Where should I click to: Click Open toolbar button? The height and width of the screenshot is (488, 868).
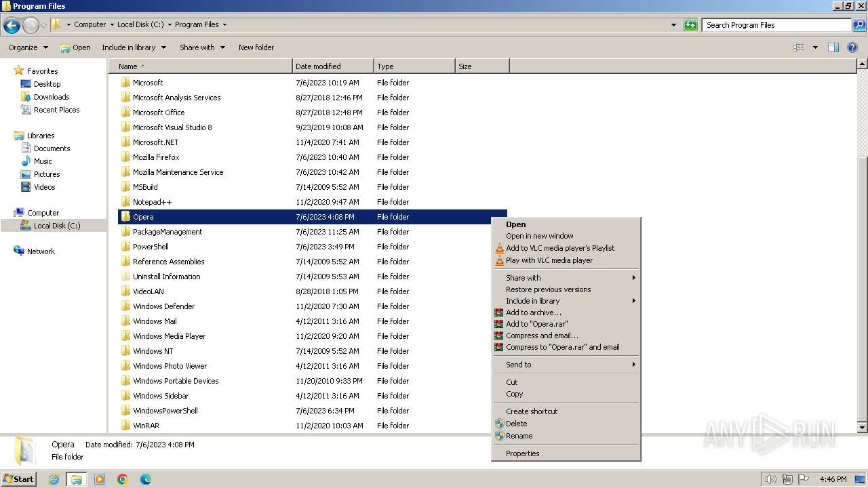[x=75, y=47]
